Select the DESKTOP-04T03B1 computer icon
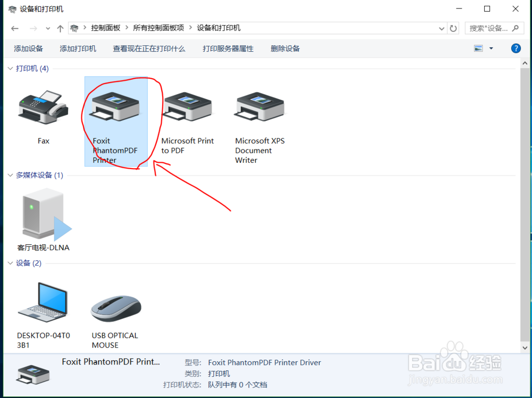 43,302
